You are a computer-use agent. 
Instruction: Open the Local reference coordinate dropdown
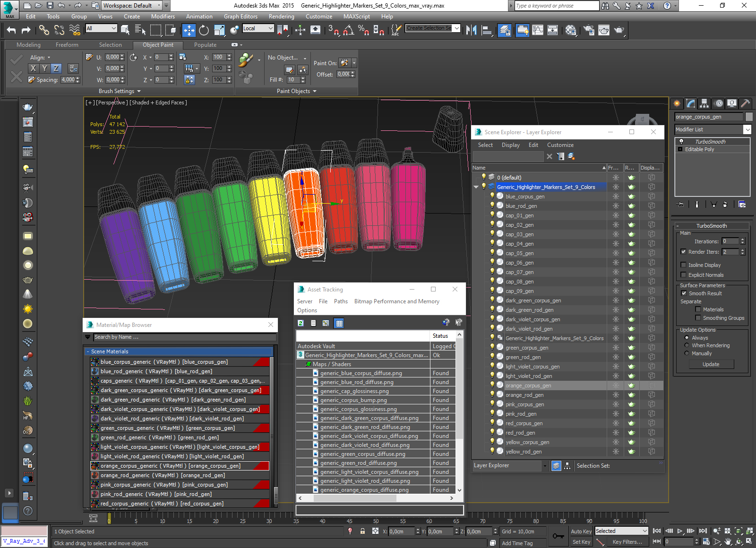click(258, 28)
